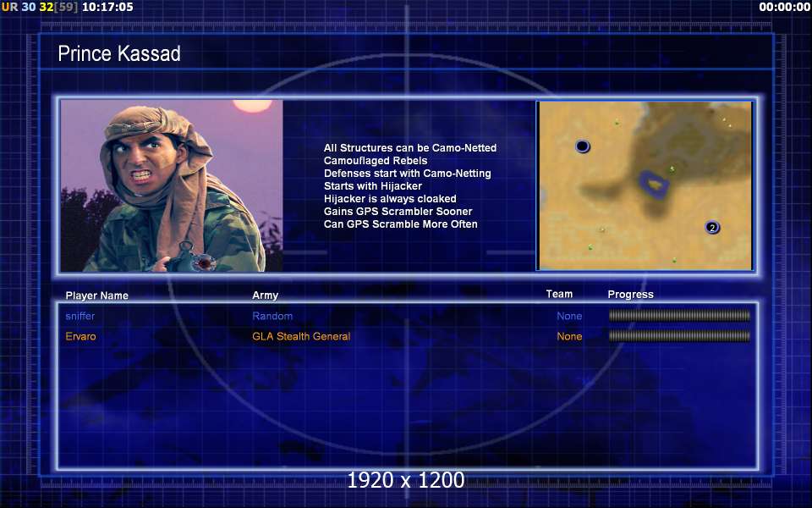Click the Progress column header
The image size is (812, 508).
630,295
